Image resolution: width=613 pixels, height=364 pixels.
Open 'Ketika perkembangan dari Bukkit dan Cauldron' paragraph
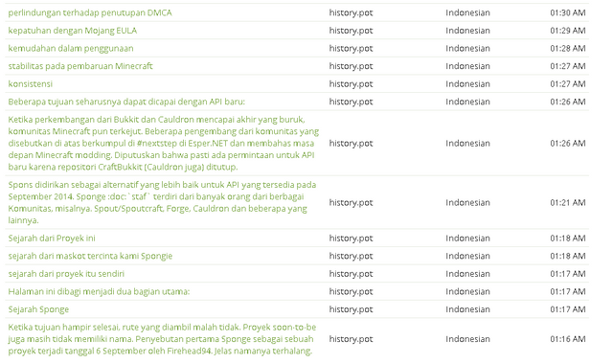click(x=164, y=143)
